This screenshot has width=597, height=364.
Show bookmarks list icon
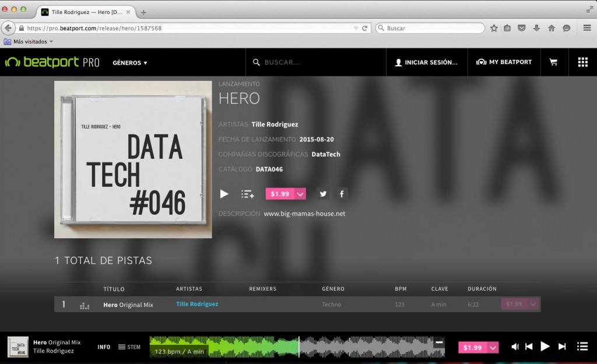pyautogui.click(x=507, y=28)
